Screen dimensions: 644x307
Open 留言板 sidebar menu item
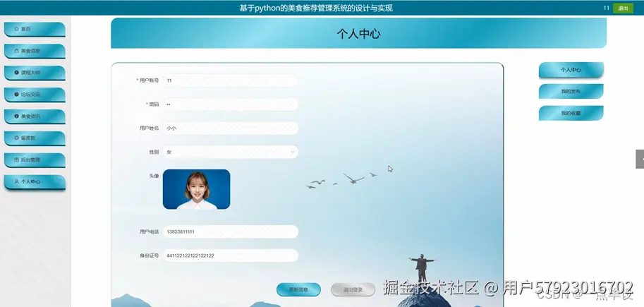[35, 138]
